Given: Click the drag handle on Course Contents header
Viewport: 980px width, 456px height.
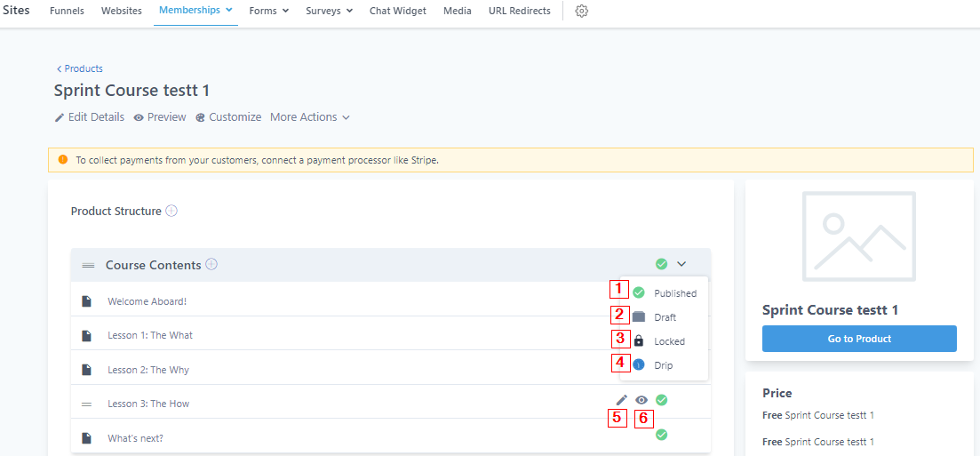Looking at the screenshot, I should click(88, 265).
